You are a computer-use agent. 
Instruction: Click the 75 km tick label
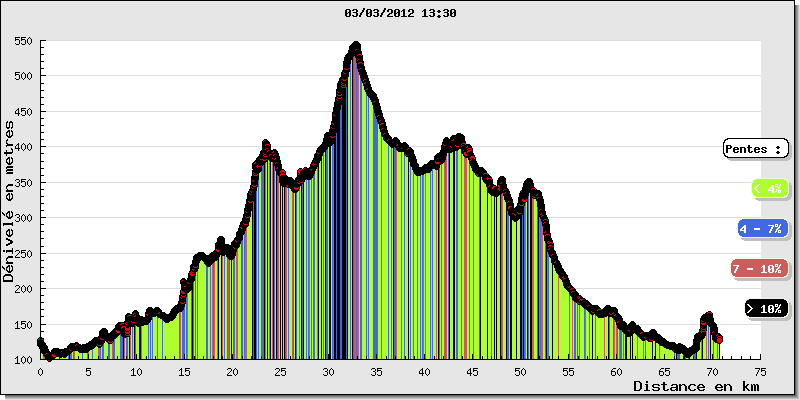[x=760, y=371]
